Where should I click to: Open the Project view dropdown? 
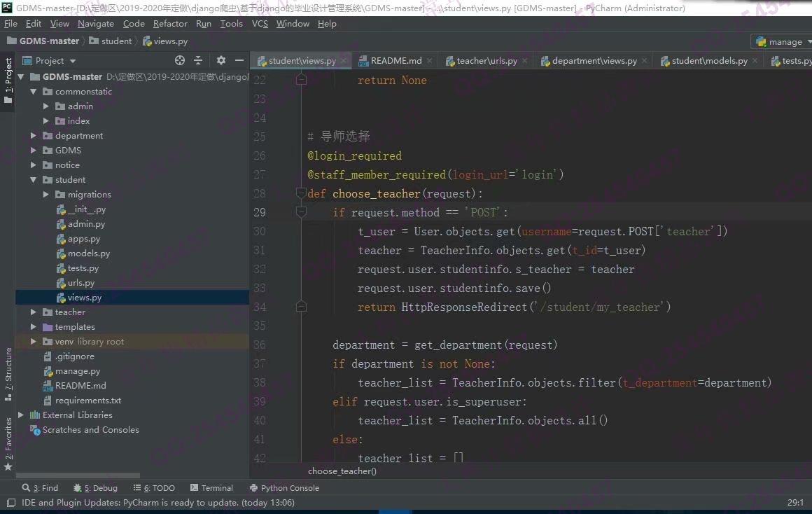click(x=73, y=61)
